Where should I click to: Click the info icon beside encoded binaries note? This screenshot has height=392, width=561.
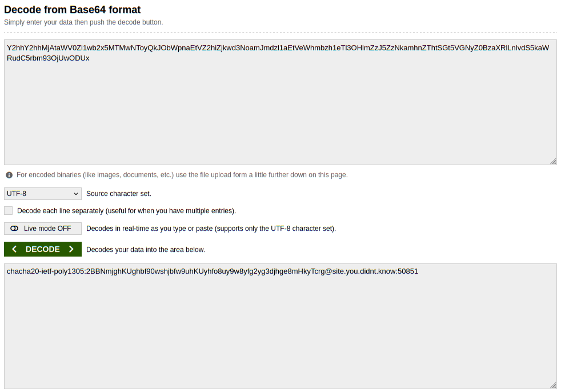tap(9, 175)
